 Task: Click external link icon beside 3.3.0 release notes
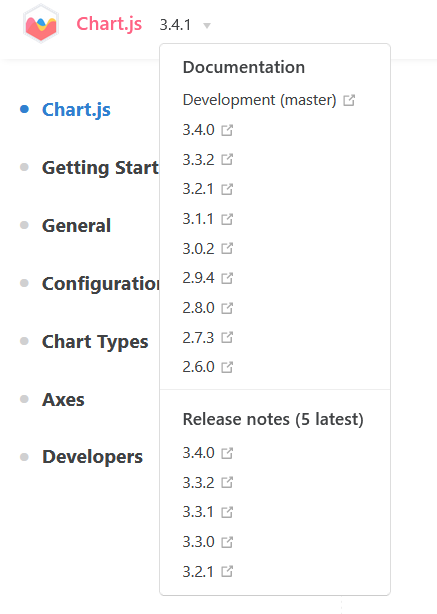tap(227, 542)
